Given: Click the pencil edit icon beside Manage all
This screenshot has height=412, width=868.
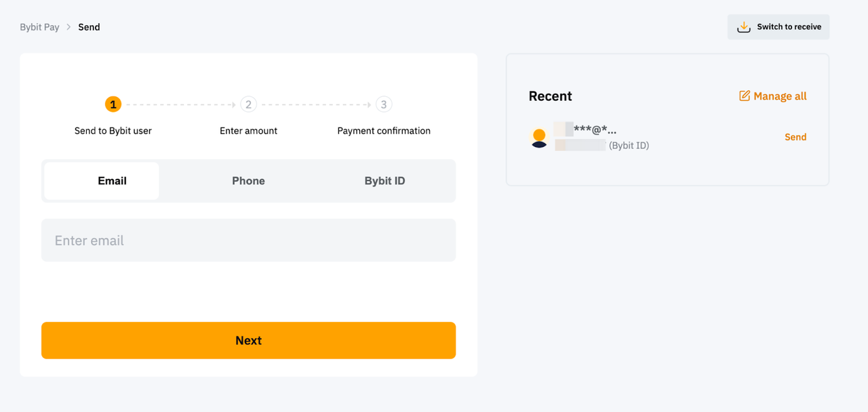Looking at the screenshot, I should (x=745, y=96).
